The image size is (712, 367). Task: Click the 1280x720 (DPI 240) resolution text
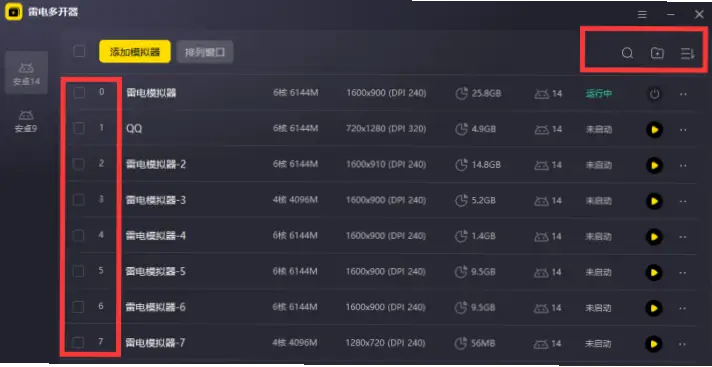pos(386,343)
